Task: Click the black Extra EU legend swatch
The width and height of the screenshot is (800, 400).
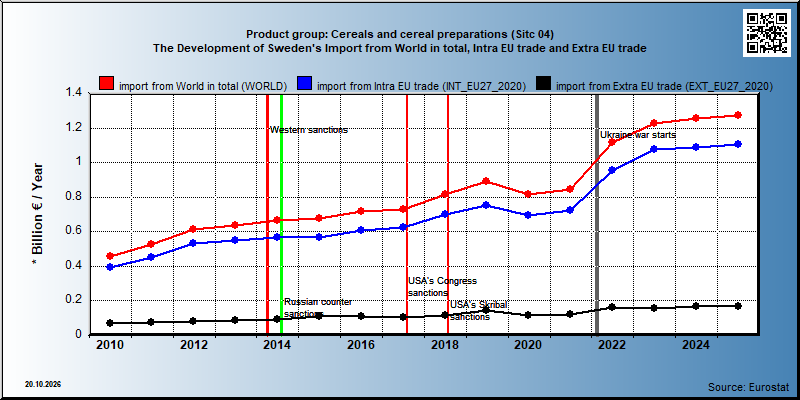Action: coord(543,85)
